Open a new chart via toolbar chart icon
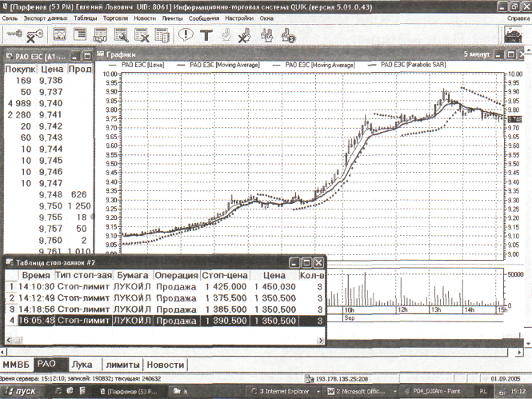This screenshot has height=399, width=532. pos(60,34)
